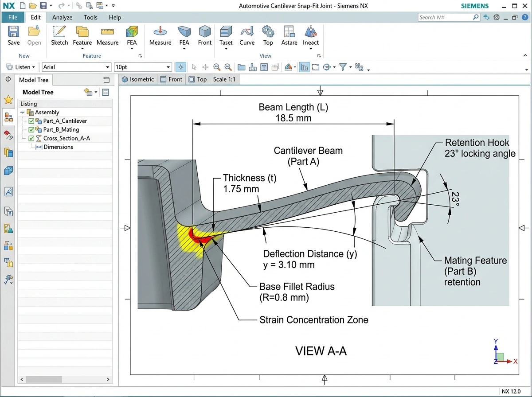This screenshot has height=397, width=532.
Task: Click the redo arrow in the title bar
Action: click(61, 6)
